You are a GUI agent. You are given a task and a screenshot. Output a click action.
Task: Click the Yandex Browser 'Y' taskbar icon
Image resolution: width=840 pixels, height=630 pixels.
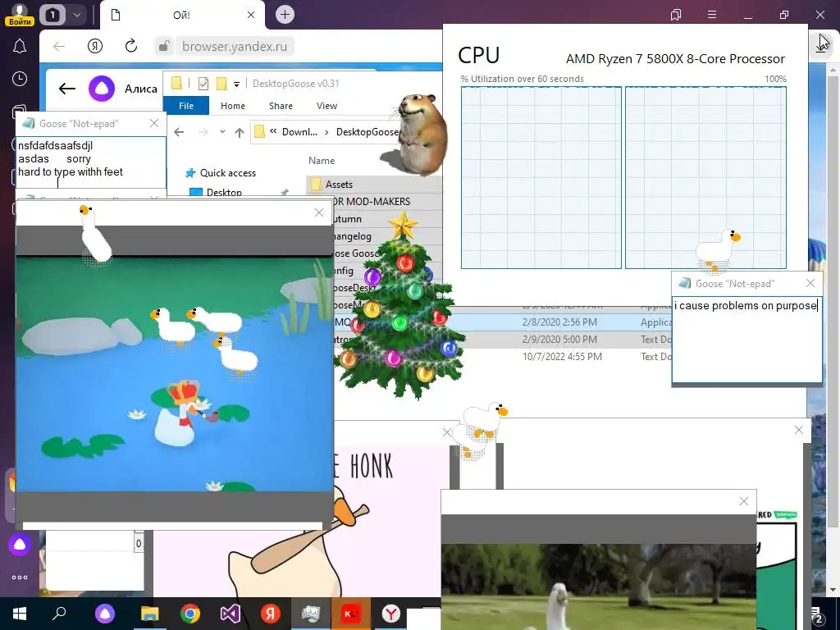pyautogui.click(x=391, y=614)
